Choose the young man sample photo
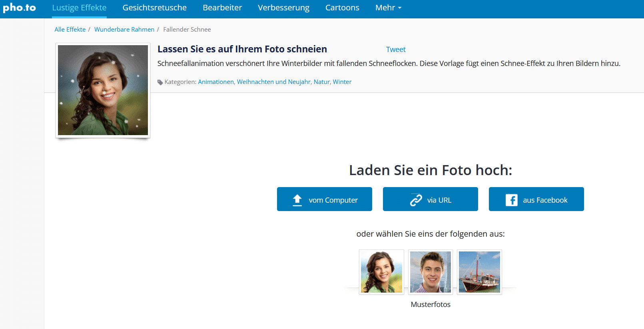Image resolution: width=644 pixels, height=329 pixels. (x=431, y=272)
